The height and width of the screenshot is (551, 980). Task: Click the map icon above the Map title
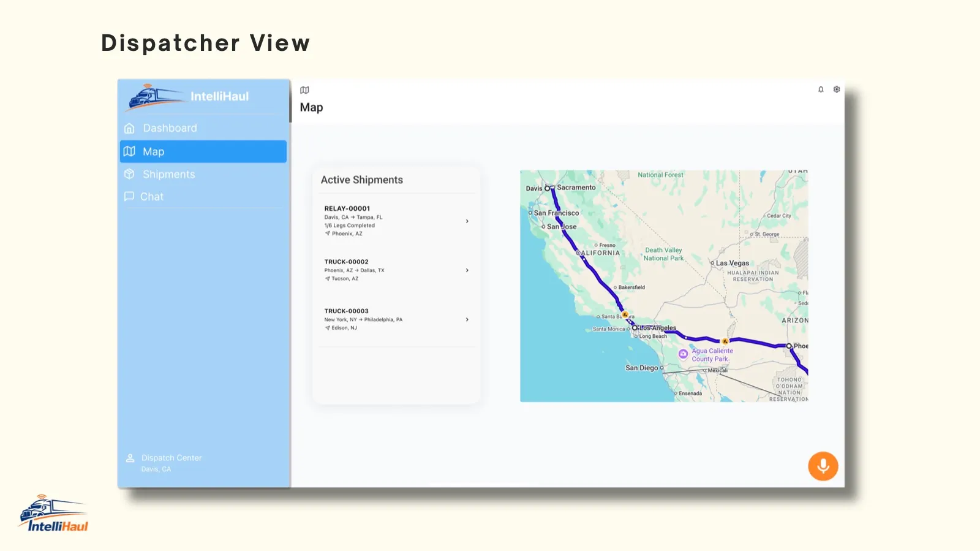pos(304,90)
